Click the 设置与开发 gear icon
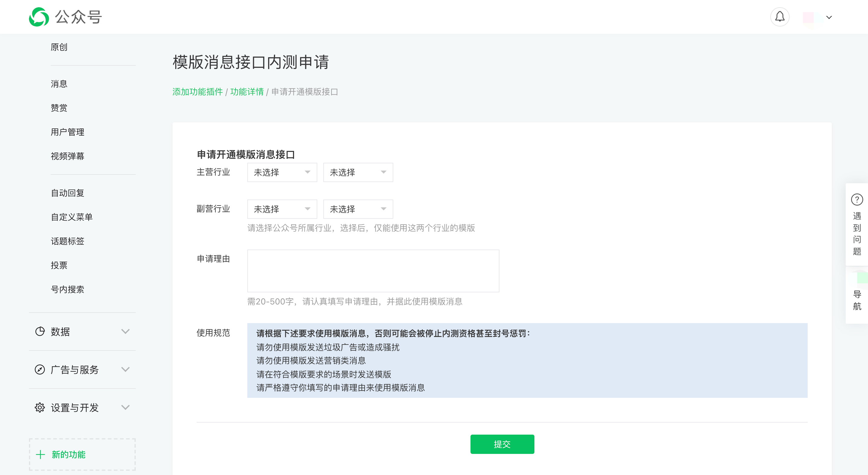 pyautogui.click(x=40, y=408)
